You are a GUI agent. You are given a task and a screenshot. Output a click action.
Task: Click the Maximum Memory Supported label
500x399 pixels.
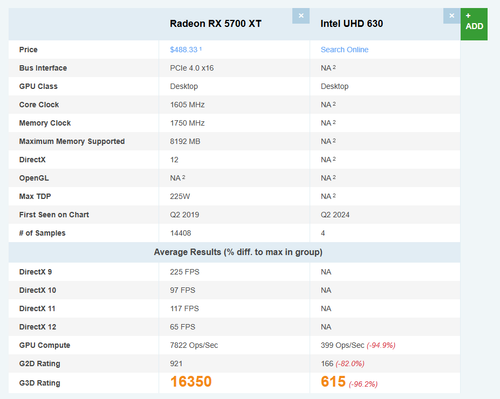[x=72, y=141]
